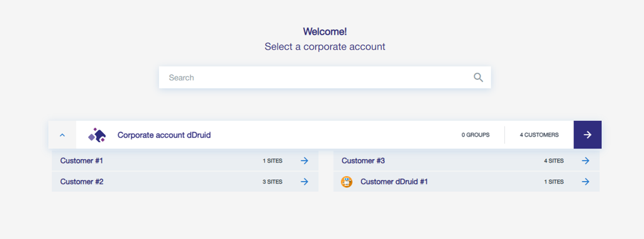The image size is (644, 239).
Task: Click the Search input field
Action: pyautogui.click(x=325, y=77)
